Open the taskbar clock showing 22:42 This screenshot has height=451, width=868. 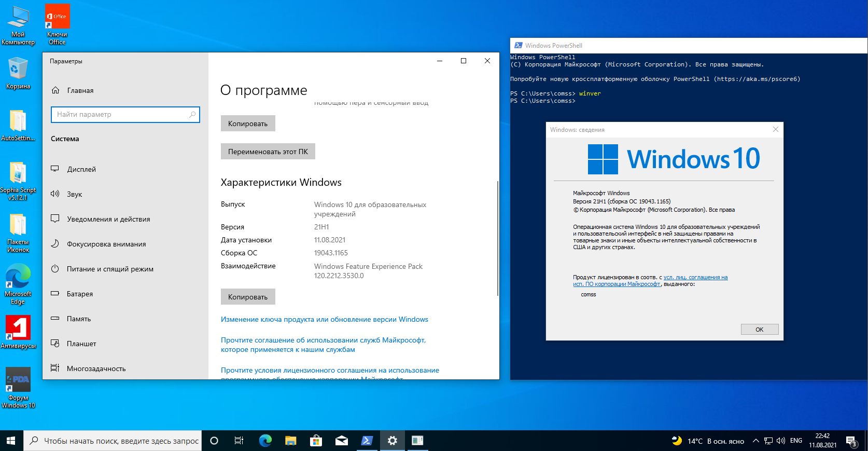(x=822, y=441)
